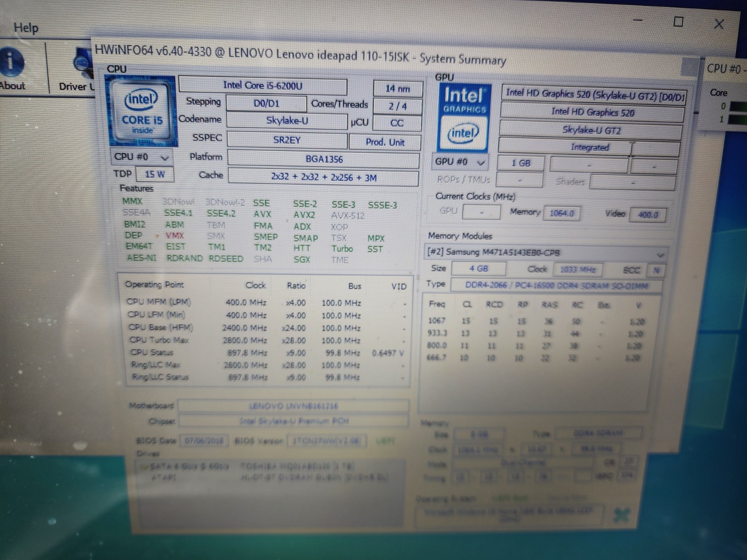Image resolution: width=747 pixels, height=560 pixels.
Task: Click the green status icon beside the SATA drive
Action: pyautogui.click(x=144, y=466)
